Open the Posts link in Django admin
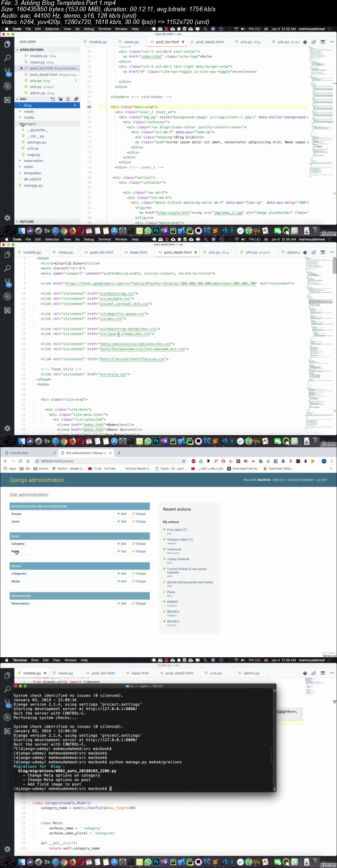 [x=15, y=551]
